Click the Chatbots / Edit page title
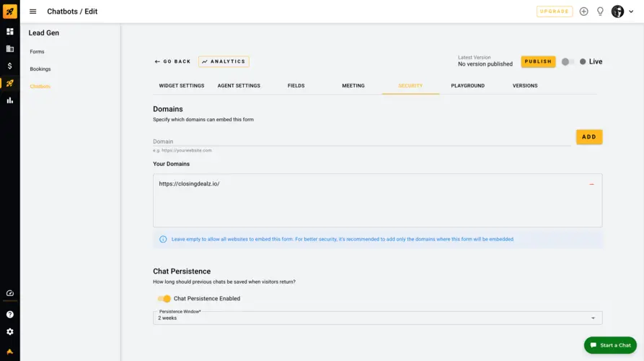The height and width of the screenshot is (361, 644). tap(72, 12)
